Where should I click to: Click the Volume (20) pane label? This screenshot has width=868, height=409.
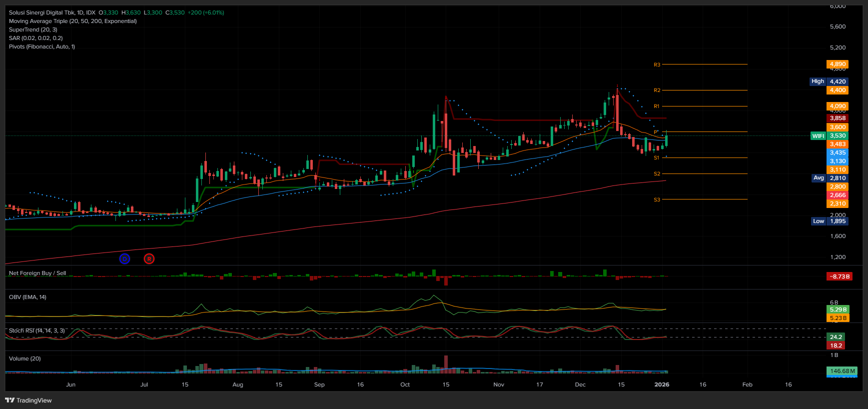coord(25,358)
